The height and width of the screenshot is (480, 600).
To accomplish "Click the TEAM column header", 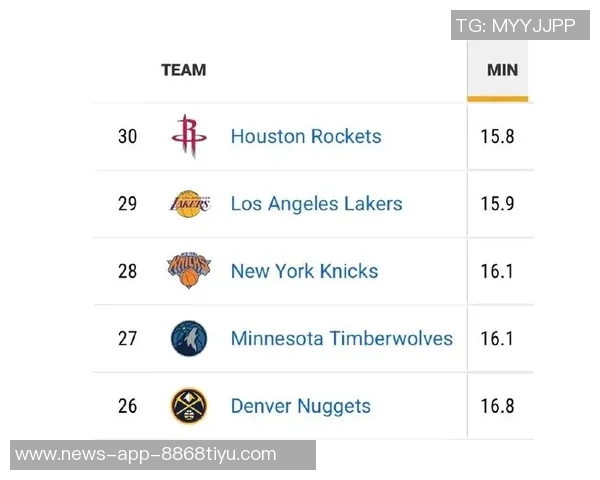I will (183, 70).
